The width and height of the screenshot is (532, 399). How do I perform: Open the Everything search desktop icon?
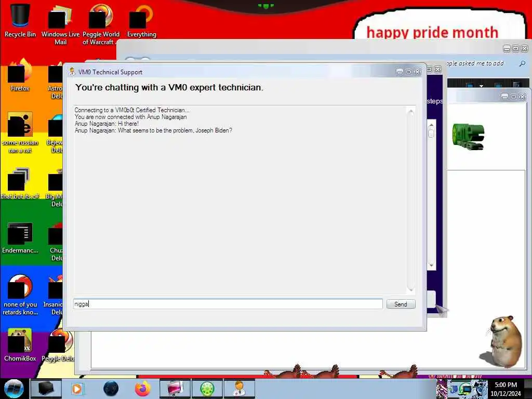(141, 20)
